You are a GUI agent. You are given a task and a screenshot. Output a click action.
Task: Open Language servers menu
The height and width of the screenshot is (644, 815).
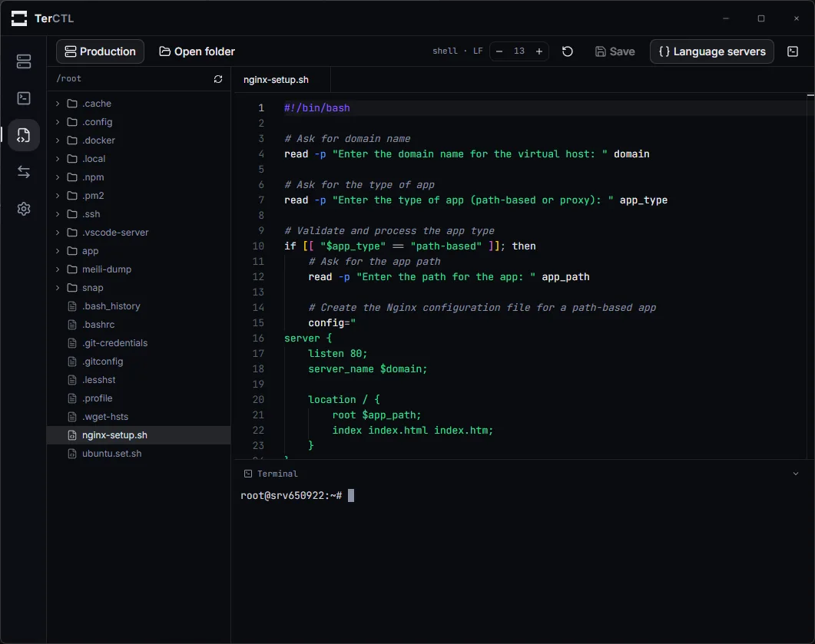[x=711, y=51]
